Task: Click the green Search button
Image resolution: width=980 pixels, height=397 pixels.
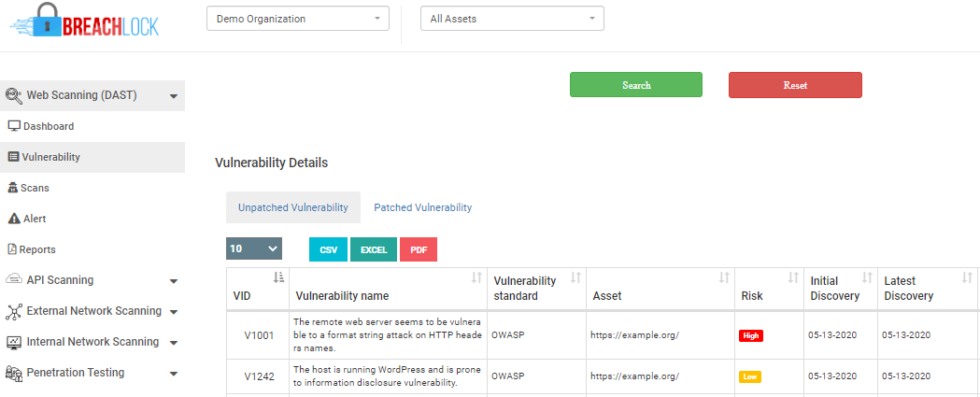Action: [636, 85]
